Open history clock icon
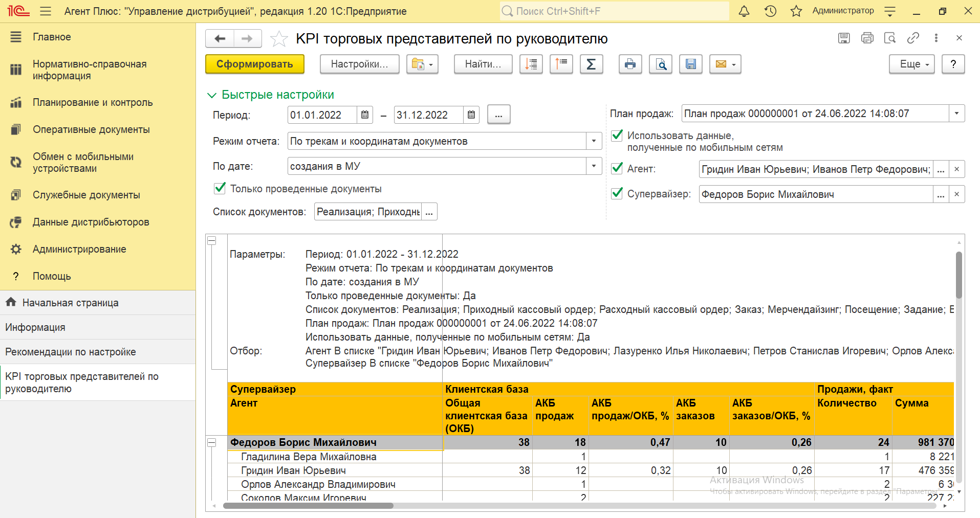 pyautogui.click(x=770, y=11)
